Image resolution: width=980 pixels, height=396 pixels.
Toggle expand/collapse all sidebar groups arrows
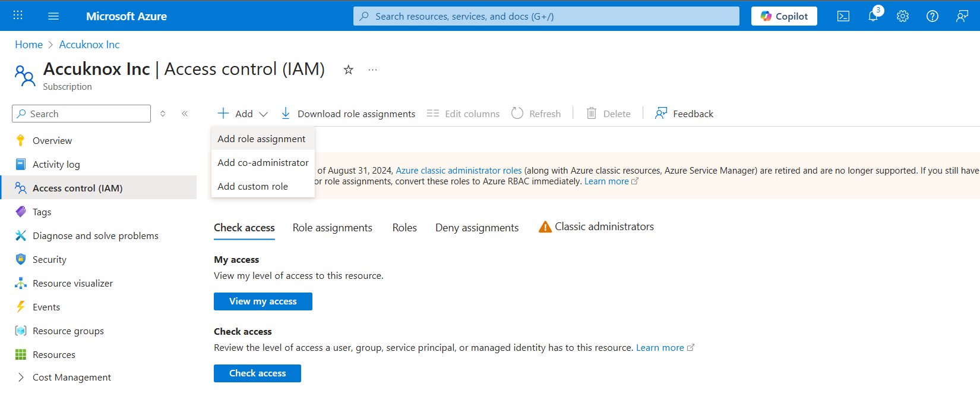[163, 114]
